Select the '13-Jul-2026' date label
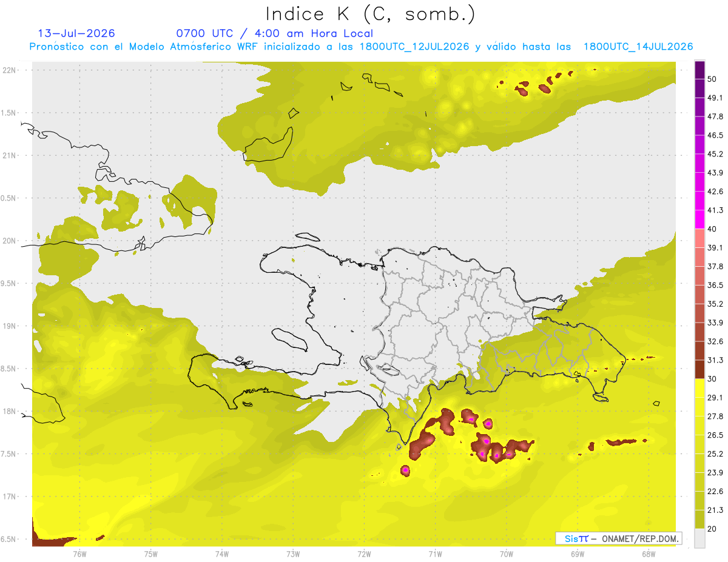 coord(76,33)
